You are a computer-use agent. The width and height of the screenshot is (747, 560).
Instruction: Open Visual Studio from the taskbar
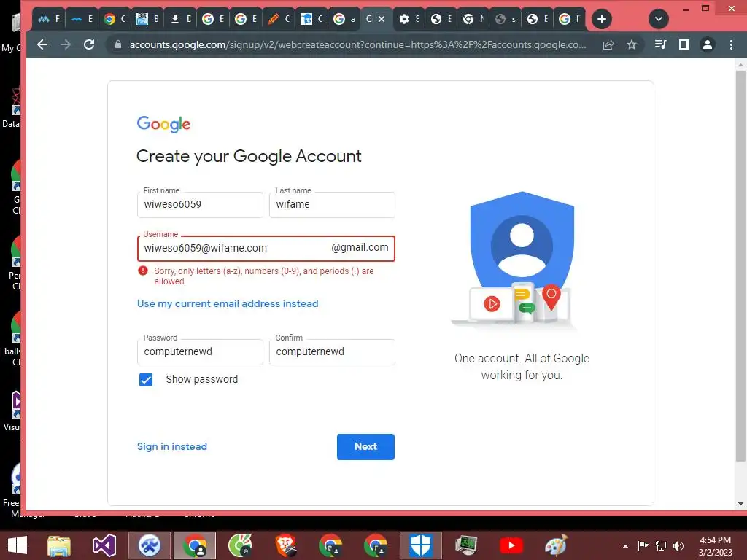click(104, 545)
